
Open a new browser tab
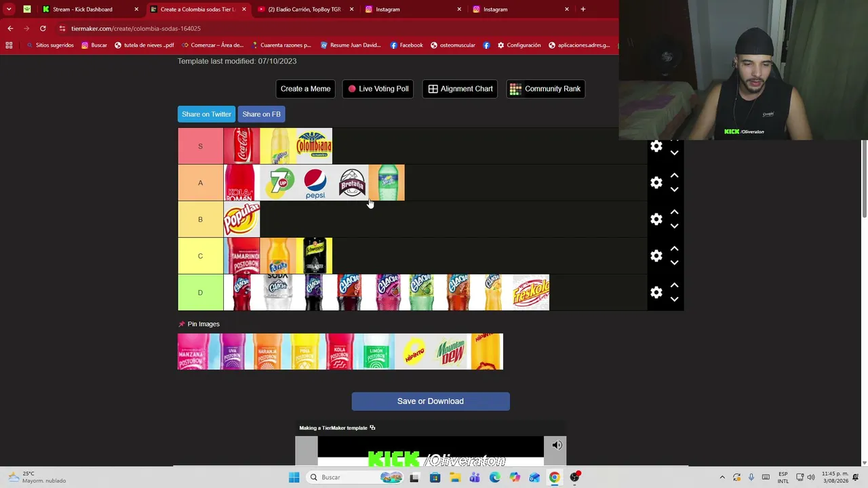[583, 9]
